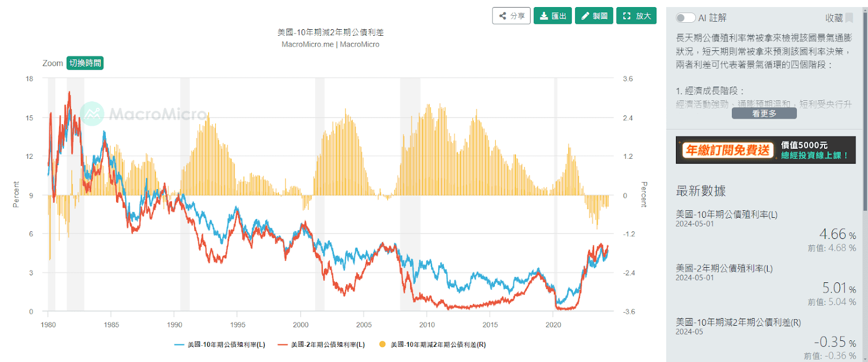Click the bookmark favorite icon
This screenshot has height=362, width=868.
pyautogui.click(x=850, y=18)
